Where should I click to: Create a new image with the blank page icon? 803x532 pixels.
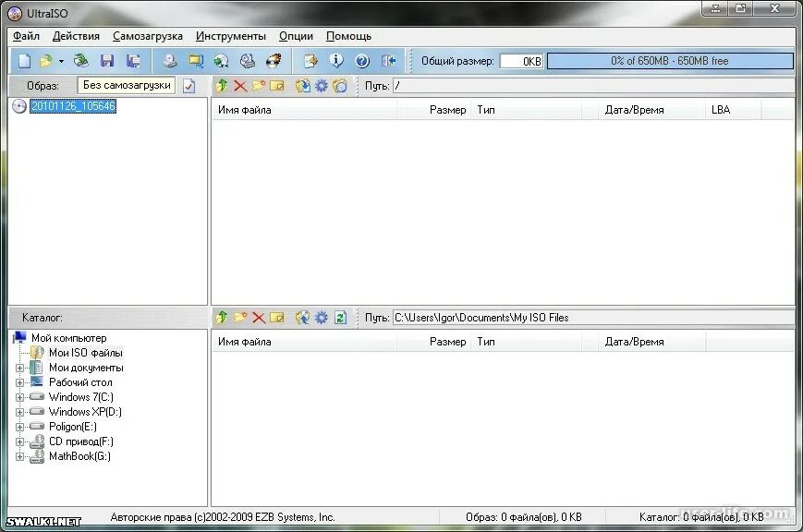pyautogui.click(x=24, y=61)
